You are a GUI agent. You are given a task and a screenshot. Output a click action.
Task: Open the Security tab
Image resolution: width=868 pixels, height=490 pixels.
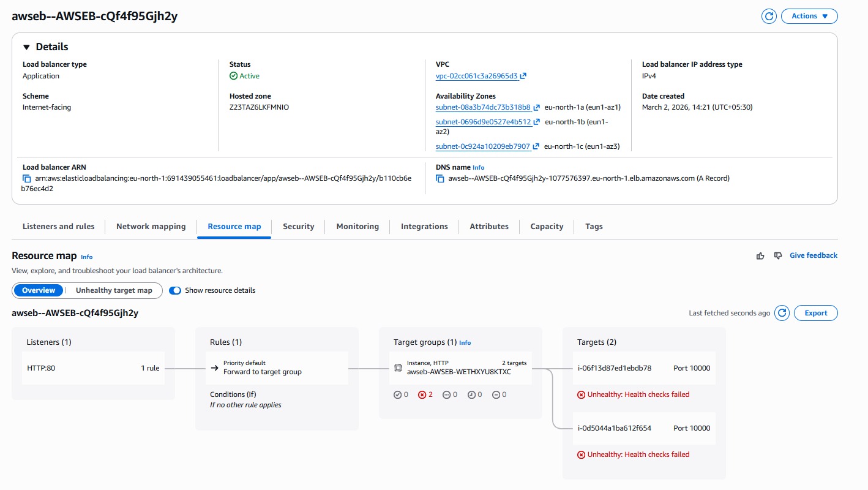(298, 227)
